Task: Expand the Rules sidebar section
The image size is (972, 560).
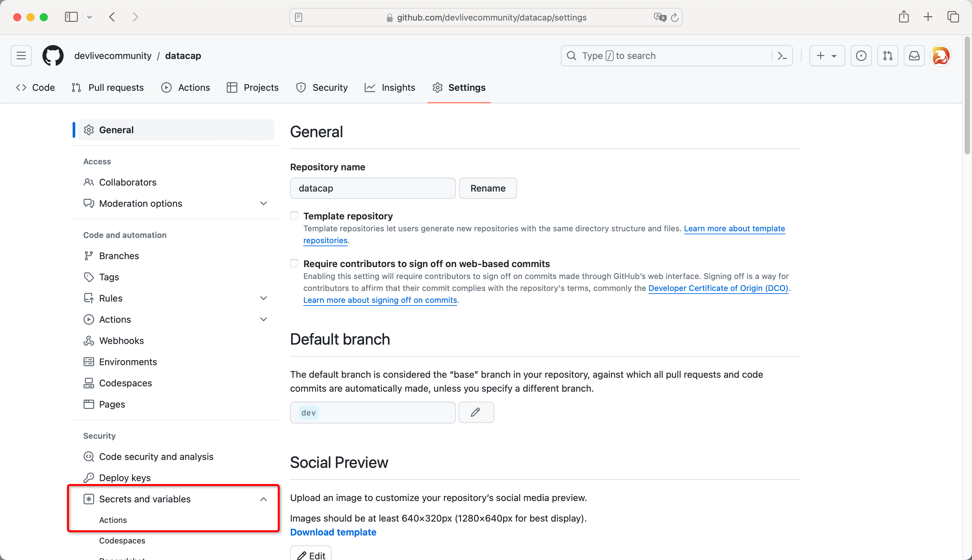Action: (263, 298)
